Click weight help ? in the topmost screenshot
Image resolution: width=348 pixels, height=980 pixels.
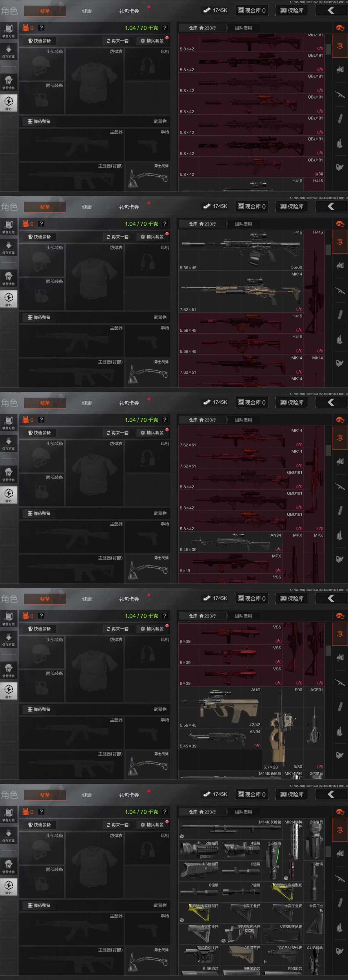tap(164, 28)
